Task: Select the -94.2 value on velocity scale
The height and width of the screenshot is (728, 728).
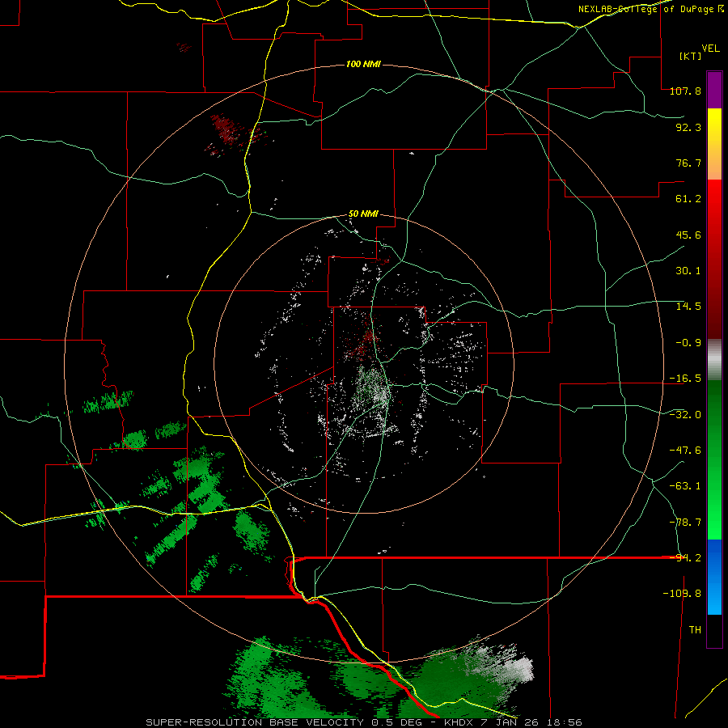Action: (x=685, y=558)
